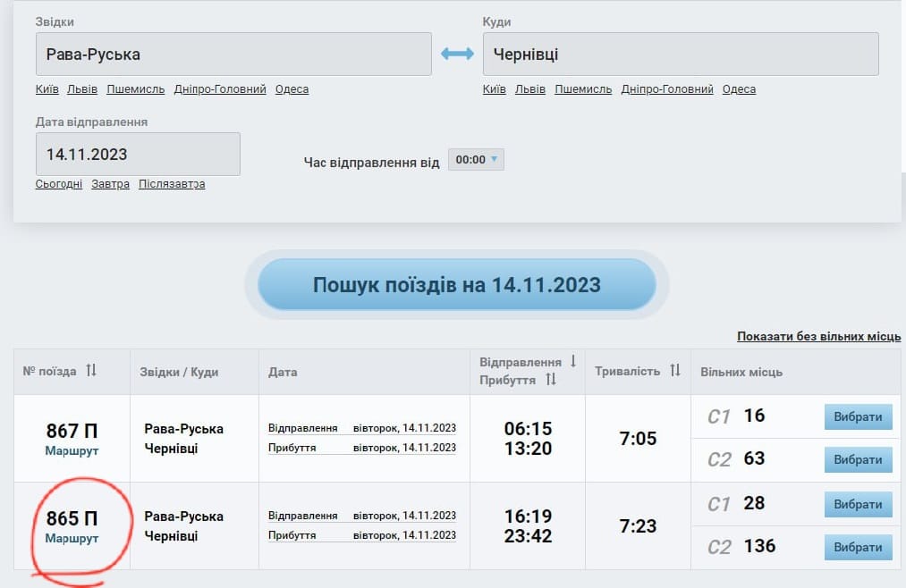Choose Київ under Куди field
906x588 pixels.
[494, 88]
